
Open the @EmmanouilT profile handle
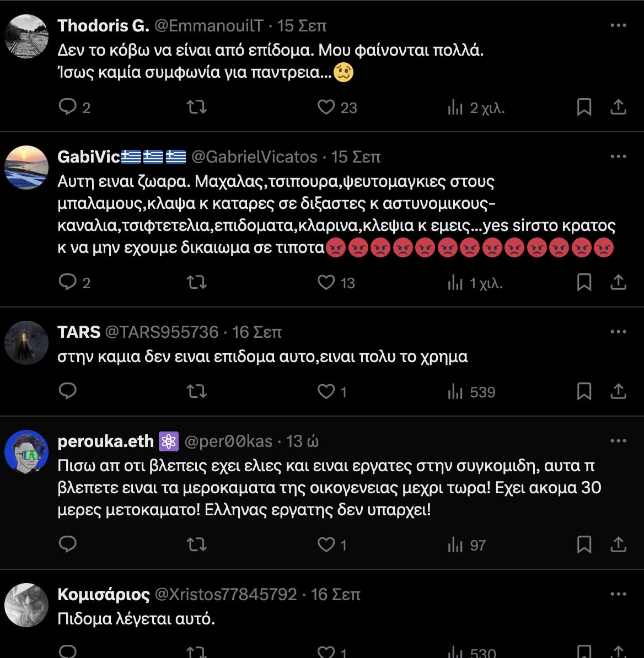click(209, 25)
